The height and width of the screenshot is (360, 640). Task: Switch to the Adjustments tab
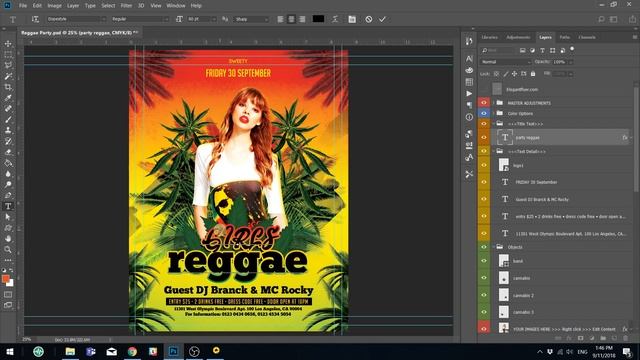point(518,37)
